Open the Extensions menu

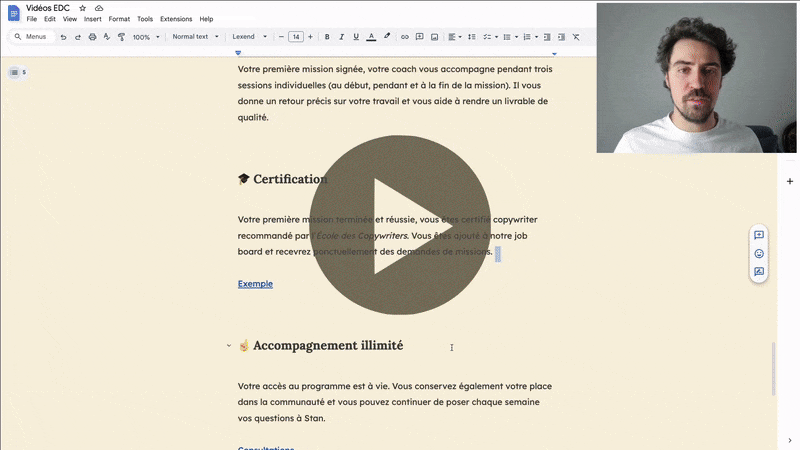tap(176, 19)
